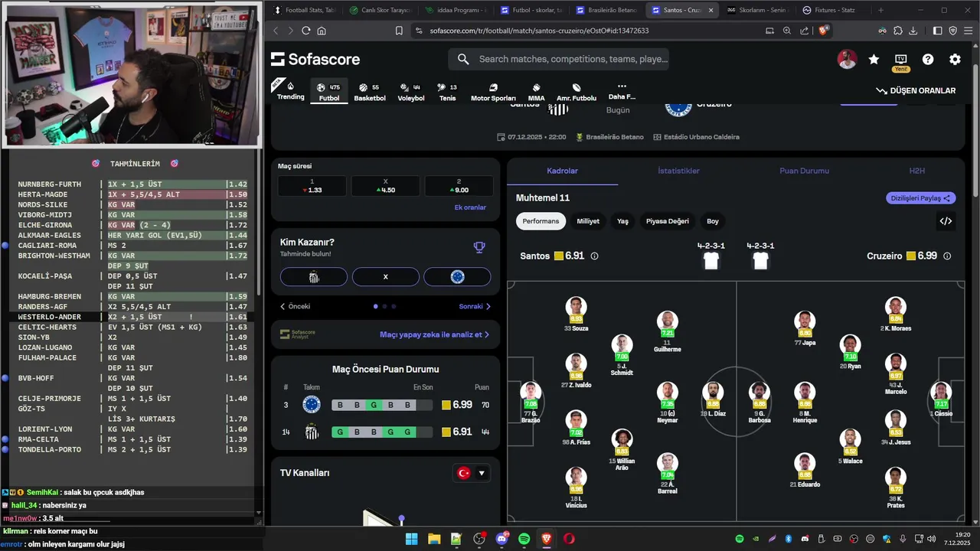Switch to the Fixtures - Statz browser tab
Image resolution: width=980 pixels, height=551 pixels.
click(833, 10)
